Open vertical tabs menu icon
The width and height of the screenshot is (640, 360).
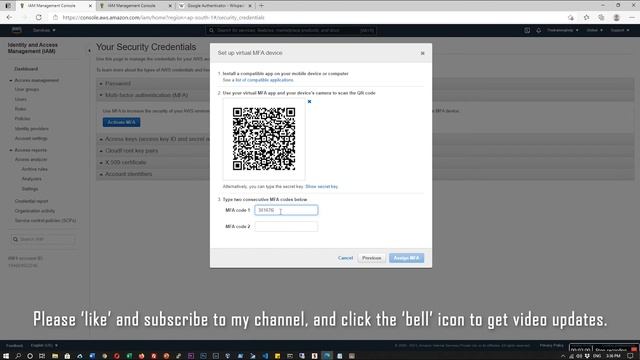[x=8, y=6]
